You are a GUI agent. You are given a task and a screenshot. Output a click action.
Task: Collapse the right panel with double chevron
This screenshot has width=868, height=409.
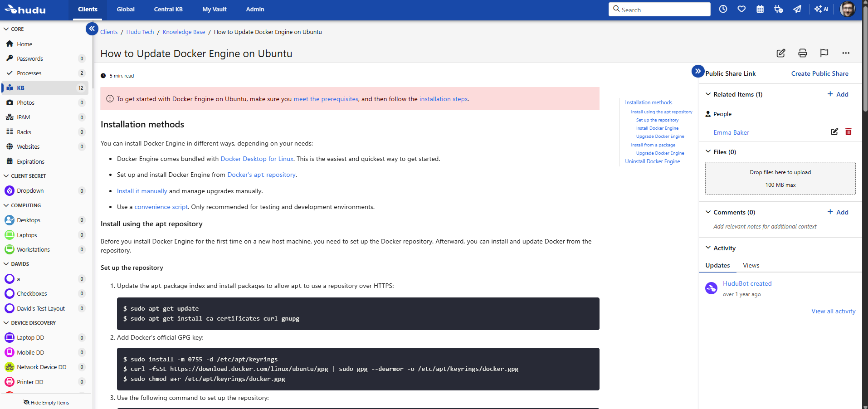pos(698,71)
